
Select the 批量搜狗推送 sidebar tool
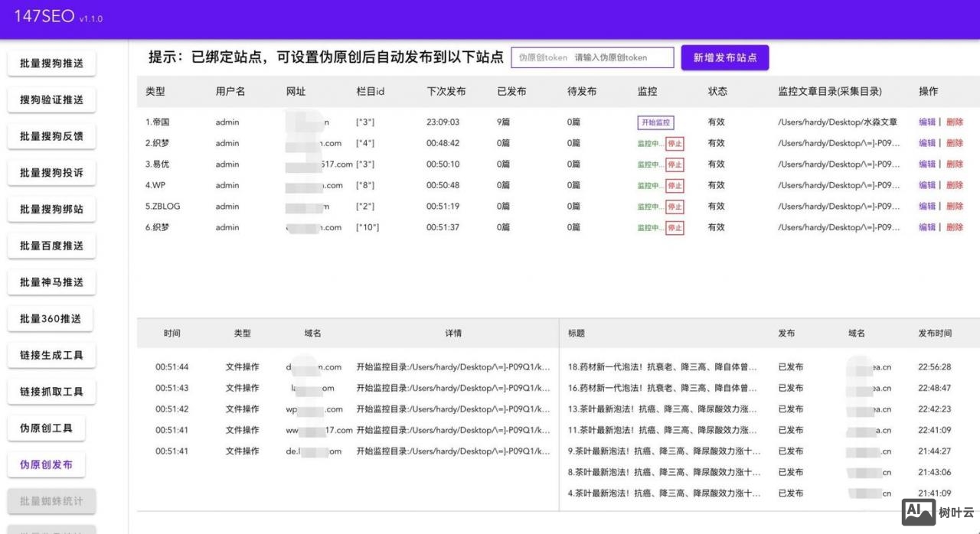[x=51, y=63]
